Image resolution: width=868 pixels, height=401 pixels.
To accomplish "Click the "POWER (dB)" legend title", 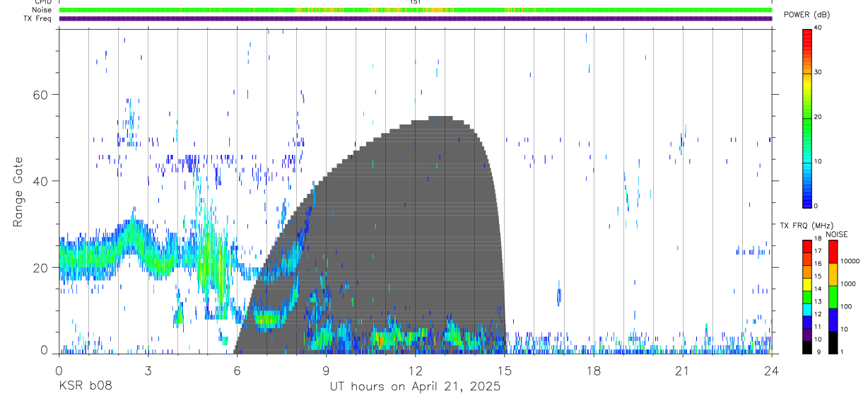I will (807, 15).
